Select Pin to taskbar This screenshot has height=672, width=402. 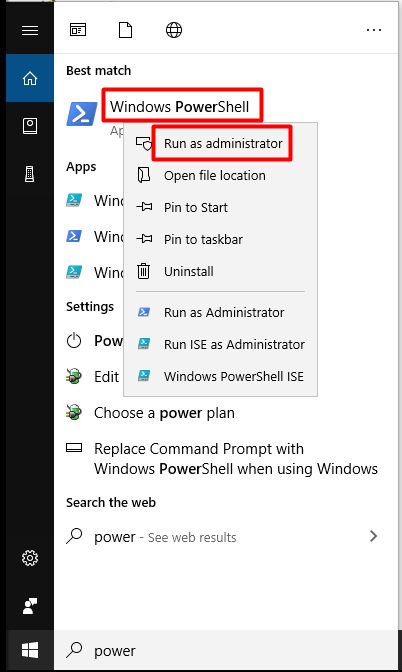[x=203, y=239]
